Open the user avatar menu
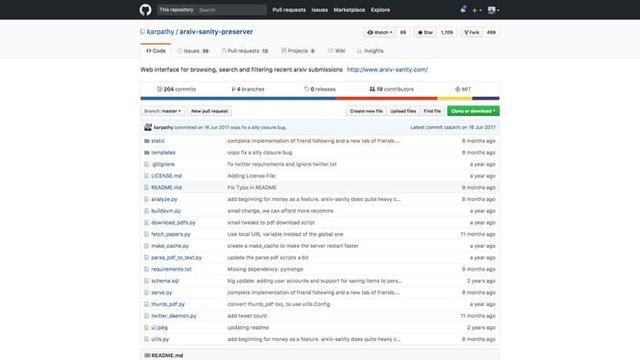The height and width of the screenshot is (360, 640). [x=493, y=10]
